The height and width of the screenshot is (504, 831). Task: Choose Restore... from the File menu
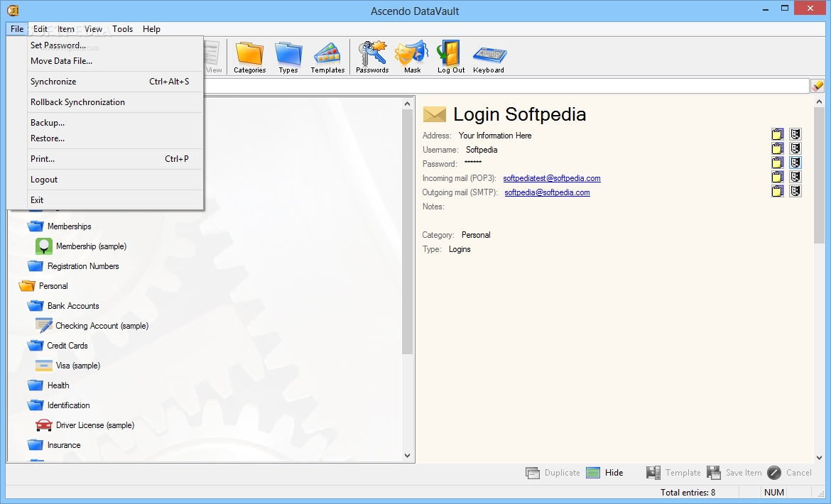105,138
